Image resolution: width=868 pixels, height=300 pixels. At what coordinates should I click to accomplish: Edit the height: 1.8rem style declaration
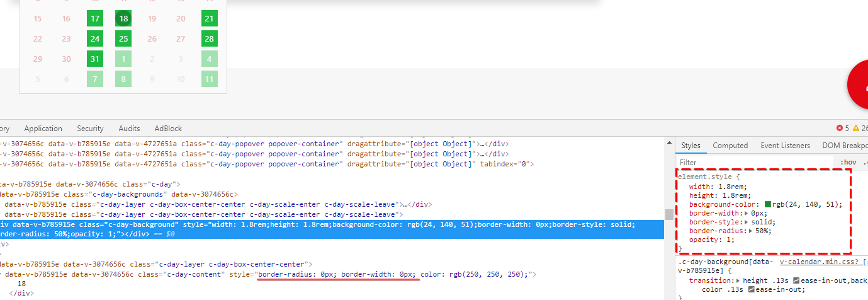pos(720,195)
